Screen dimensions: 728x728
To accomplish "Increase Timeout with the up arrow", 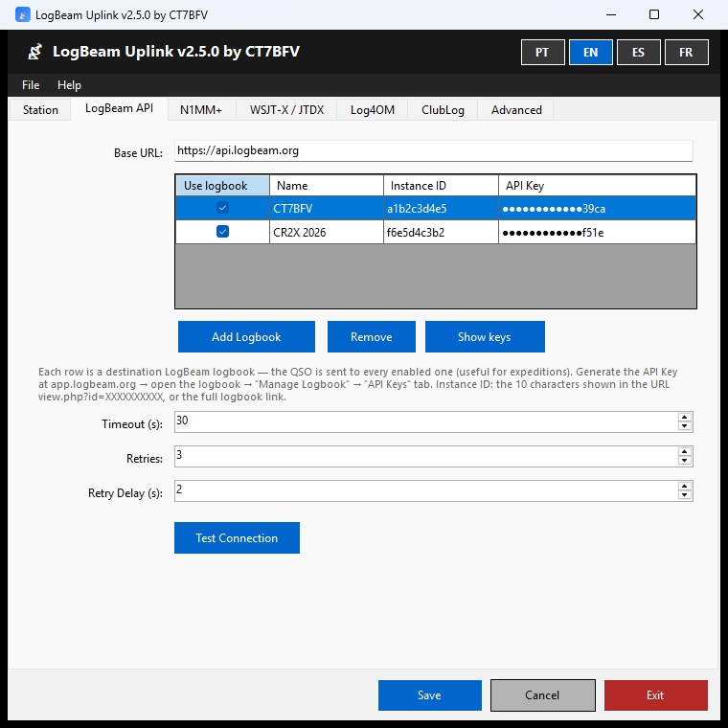I will click(x=684, y=418).
